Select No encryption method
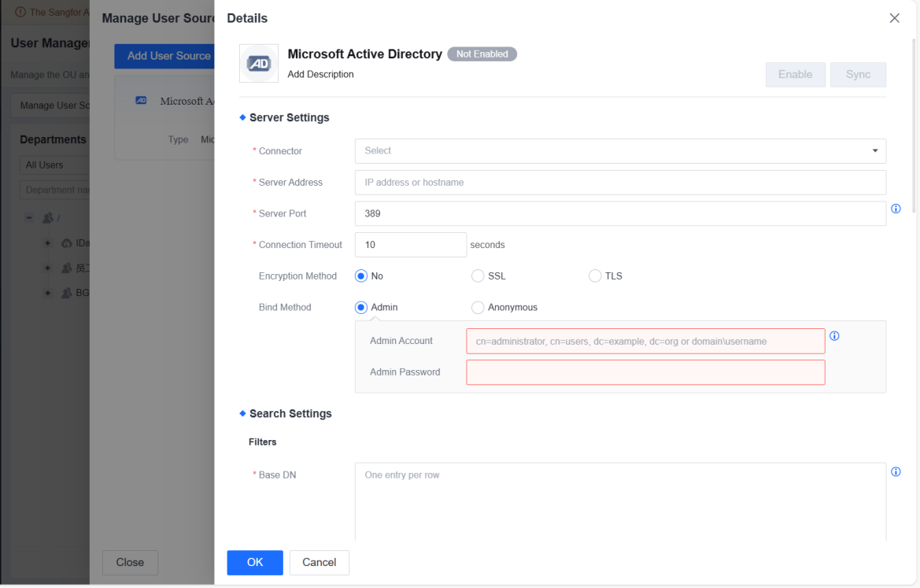920x588 pixels. point(361,276)
